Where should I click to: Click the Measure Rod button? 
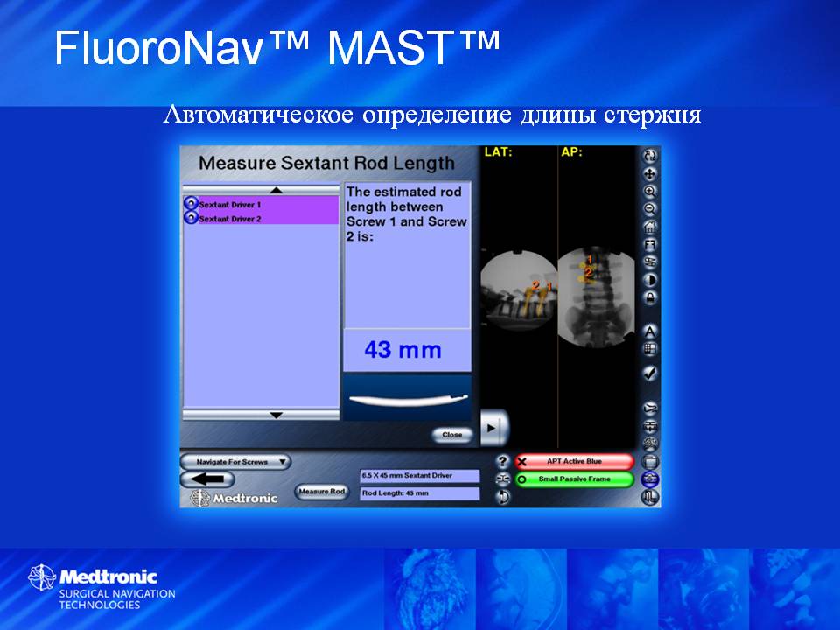coord(321,491)
